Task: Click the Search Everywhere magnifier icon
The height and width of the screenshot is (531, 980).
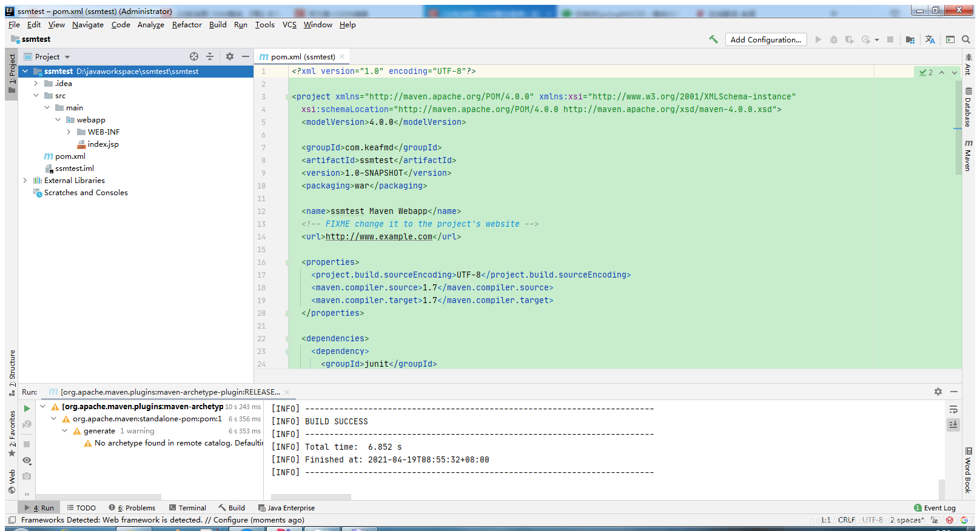Action: 966,39
